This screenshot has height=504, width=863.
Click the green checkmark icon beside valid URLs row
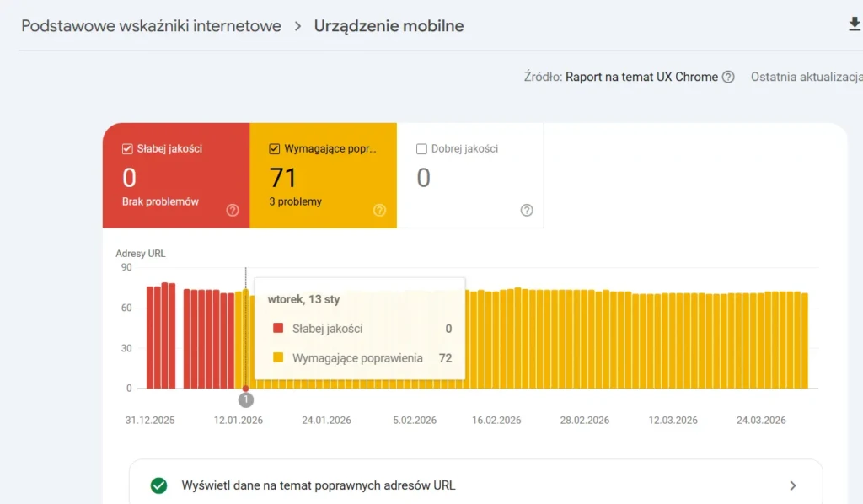pyautogui.click(x=158, y=485)
